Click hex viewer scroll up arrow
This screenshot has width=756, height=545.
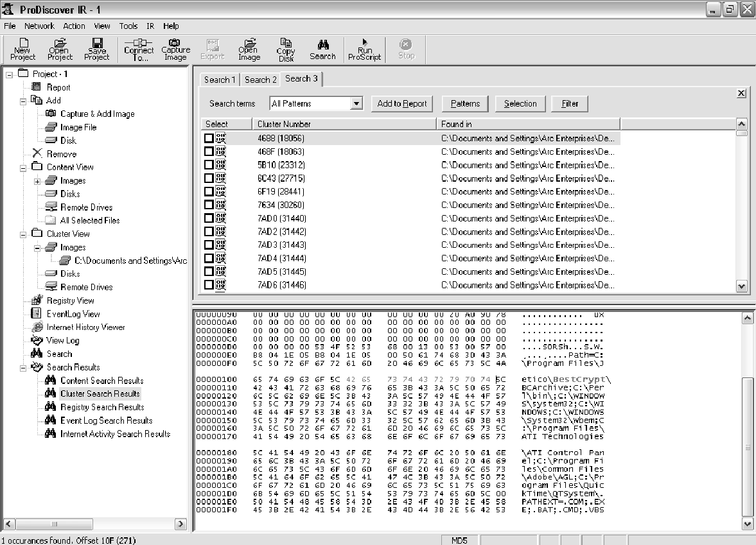click(747, 318)
